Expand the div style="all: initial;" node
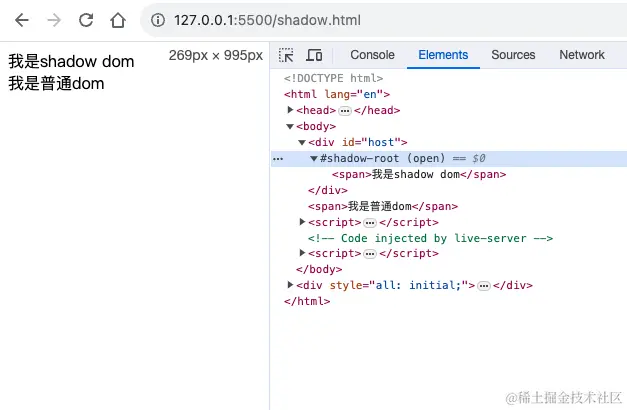 point(291,285)
